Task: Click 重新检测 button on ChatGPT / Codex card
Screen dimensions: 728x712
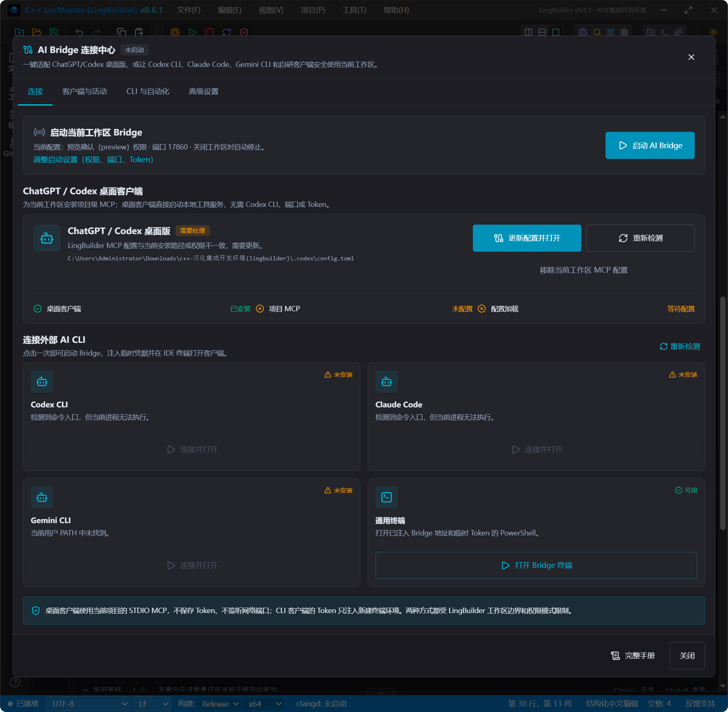Action: [x=640, y=238]
